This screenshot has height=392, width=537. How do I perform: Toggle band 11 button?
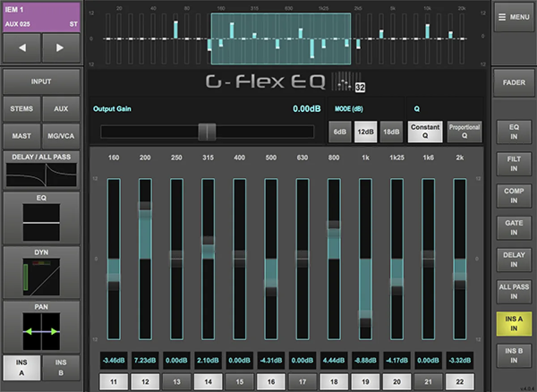(x=114, y=382)
